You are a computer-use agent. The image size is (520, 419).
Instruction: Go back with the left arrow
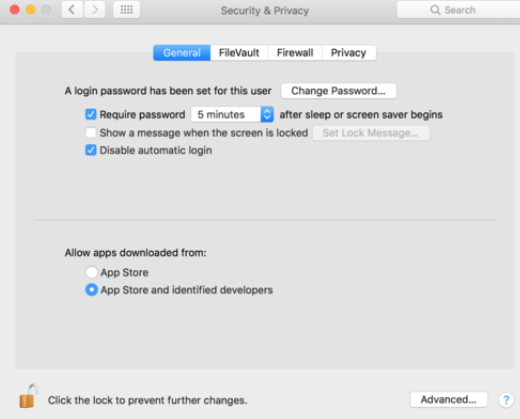[72, 10]
